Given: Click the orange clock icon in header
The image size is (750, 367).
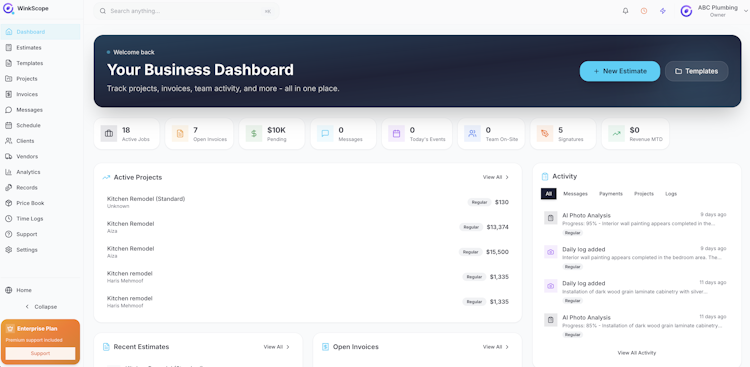Looking at the screenshot, I should pos(644,11).
